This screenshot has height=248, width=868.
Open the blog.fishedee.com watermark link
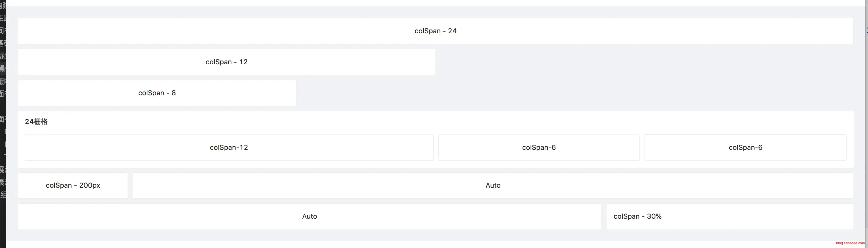(850, 243)
